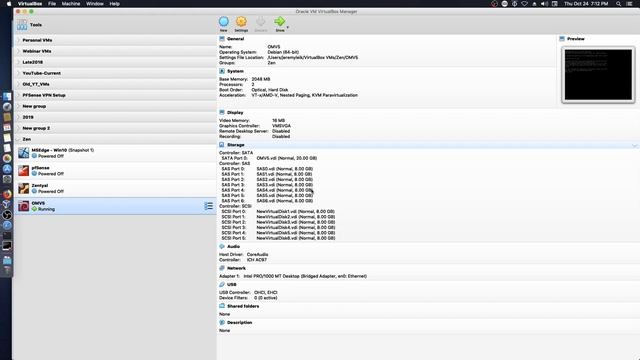Click the Base Memory 2048 MB value
Image resolution: width=640 pixels, height=360 pixels.
(x=261, y=79)
